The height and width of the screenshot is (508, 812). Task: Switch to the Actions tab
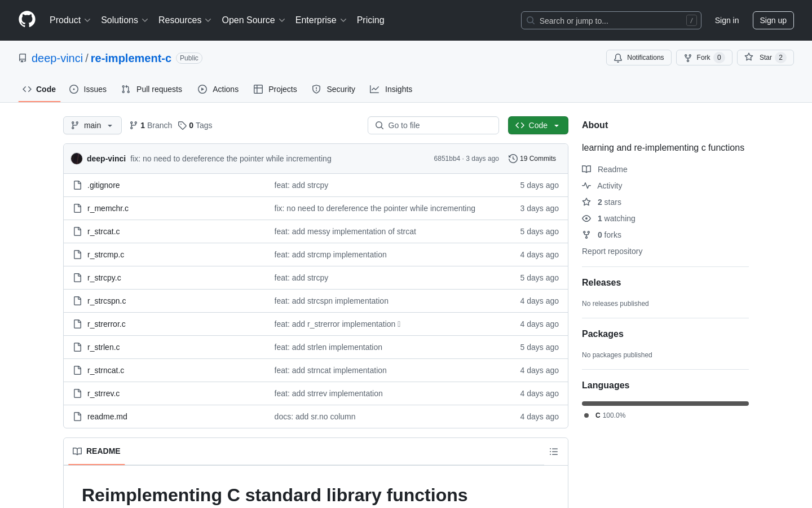tap(218, 89)
